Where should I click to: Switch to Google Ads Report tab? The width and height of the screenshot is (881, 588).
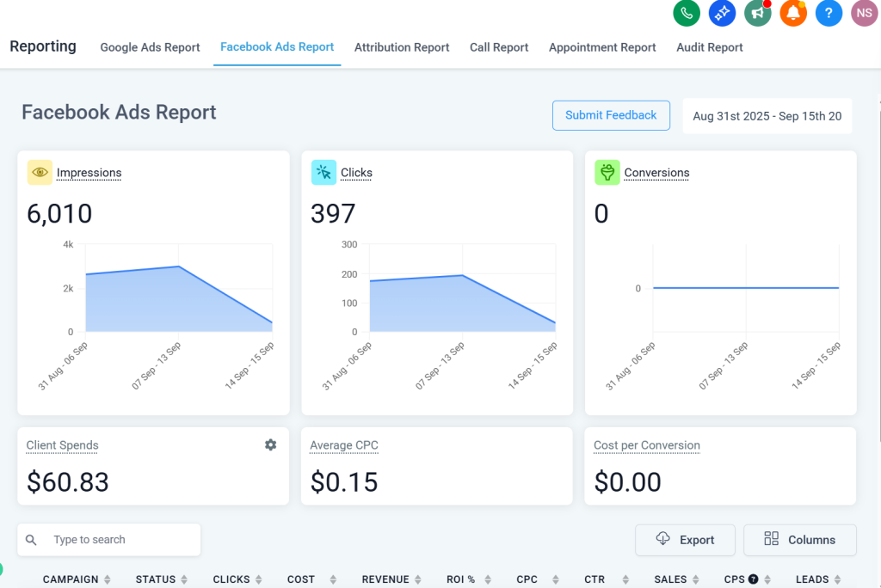coord(150,47)
